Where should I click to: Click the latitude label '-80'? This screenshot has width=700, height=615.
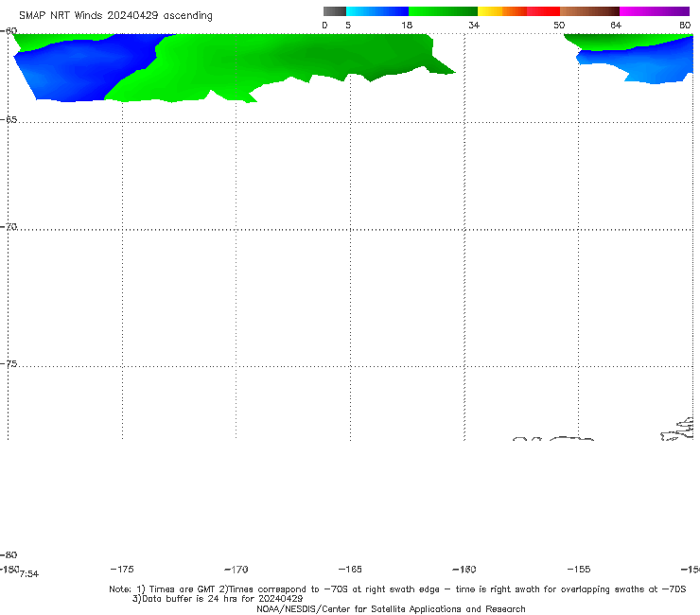pyautogui.click(x=9, y=554)
